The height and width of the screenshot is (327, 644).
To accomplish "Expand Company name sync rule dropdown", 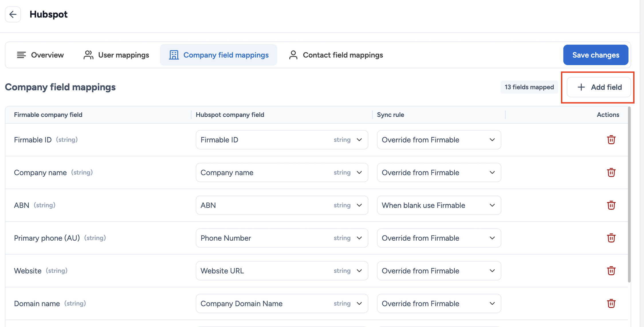I will [x=439, y=172].
